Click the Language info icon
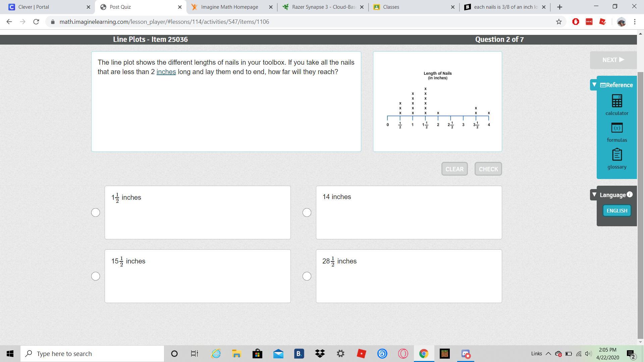644x362 pixels. click(630, 194)
